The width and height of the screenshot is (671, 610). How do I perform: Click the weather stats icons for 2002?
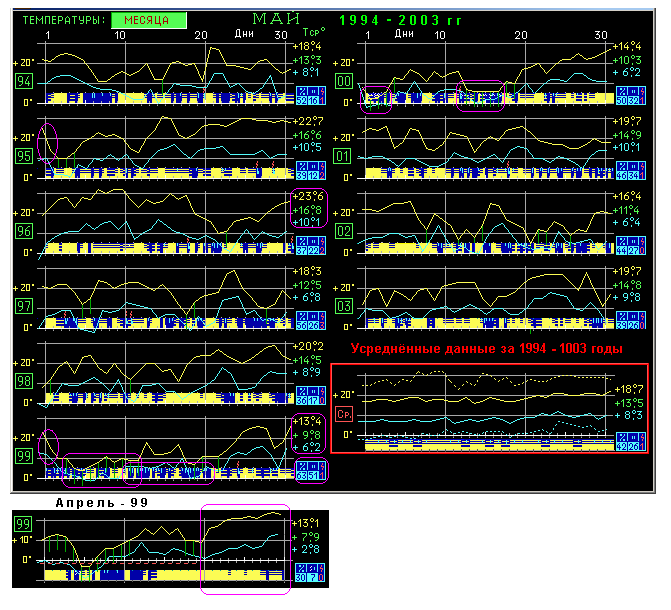629,245
